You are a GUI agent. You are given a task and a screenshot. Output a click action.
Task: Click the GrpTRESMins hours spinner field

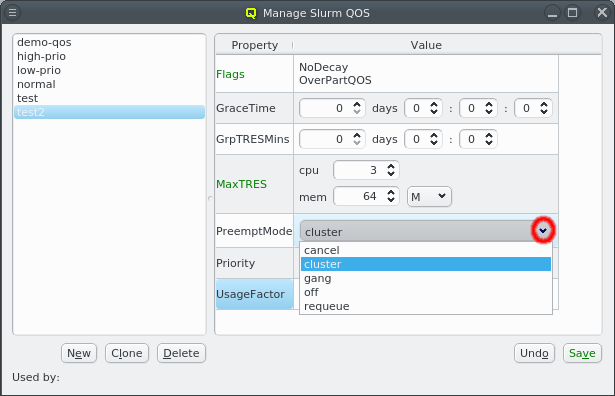click(x=423, y=139)
